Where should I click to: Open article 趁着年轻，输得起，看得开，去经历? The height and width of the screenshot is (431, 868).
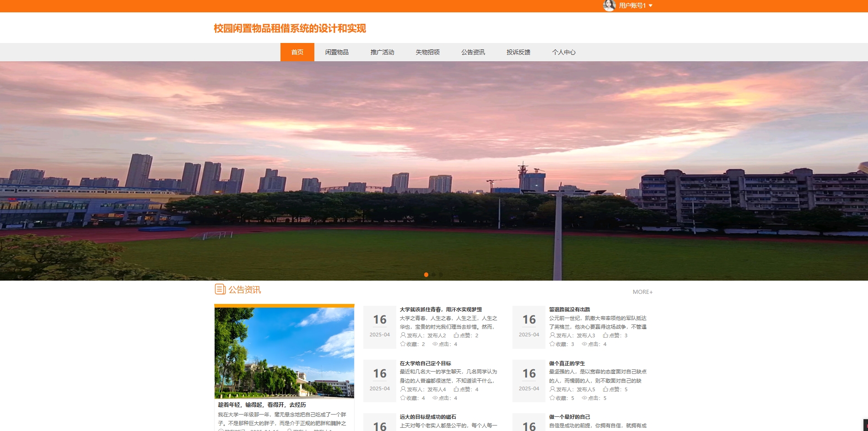coord(262,405)
